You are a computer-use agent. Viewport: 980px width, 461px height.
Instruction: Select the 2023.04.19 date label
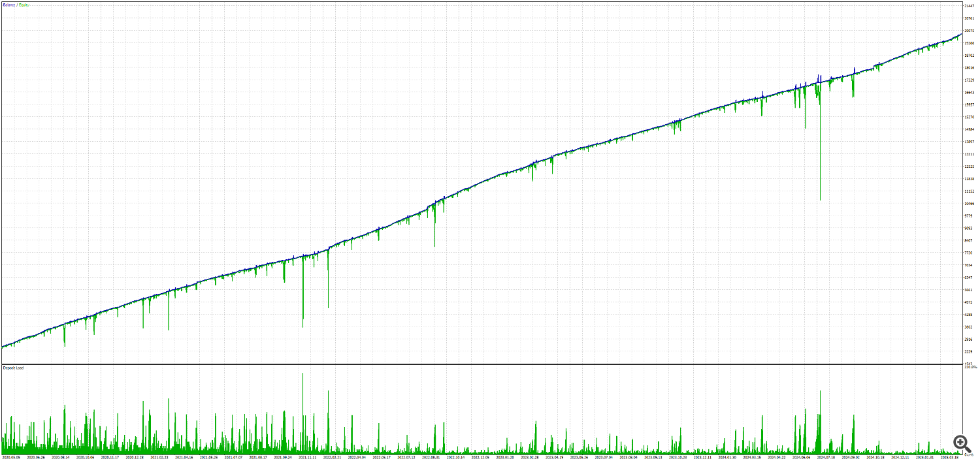(554, 457)
